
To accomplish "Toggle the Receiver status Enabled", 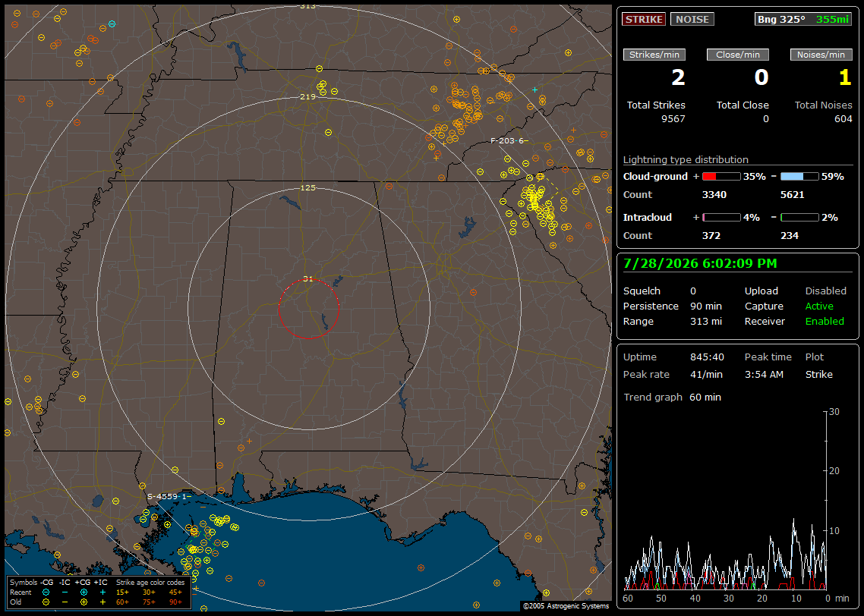I will click(x=825, y=322).
